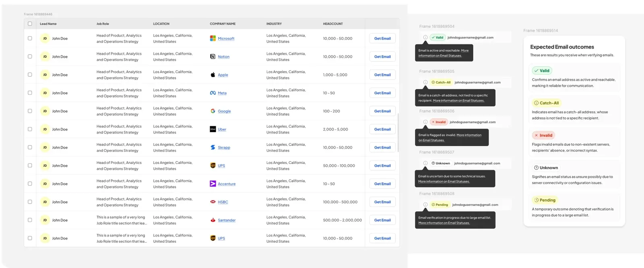
Task: Click the Microsoft logo icon
Action: pyautogui.click(x=213, y=39)
